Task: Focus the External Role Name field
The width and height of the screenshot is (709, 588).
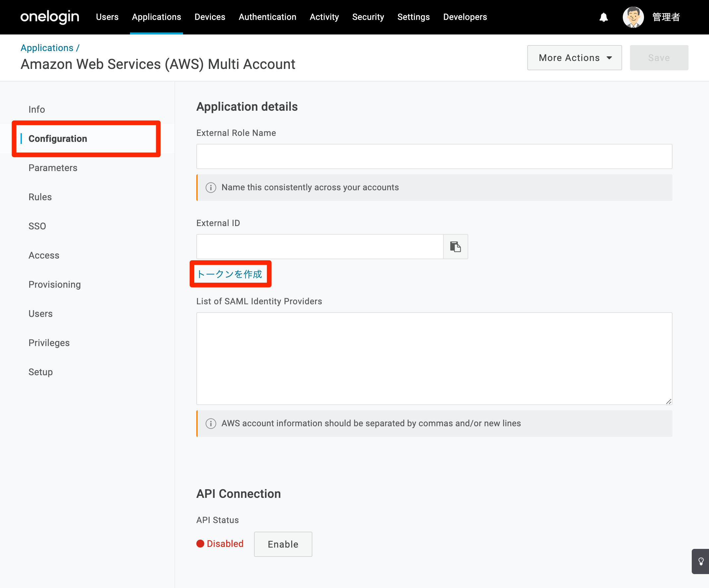Action: coord(434,157)
